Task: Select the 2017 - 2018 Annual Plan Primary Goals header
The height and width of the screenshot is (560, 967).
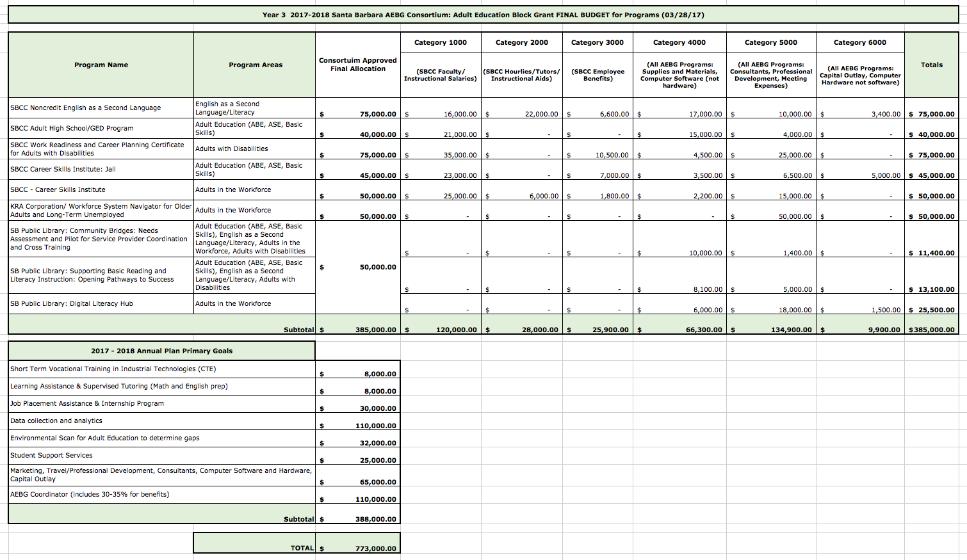Action: tap(161, 351)
